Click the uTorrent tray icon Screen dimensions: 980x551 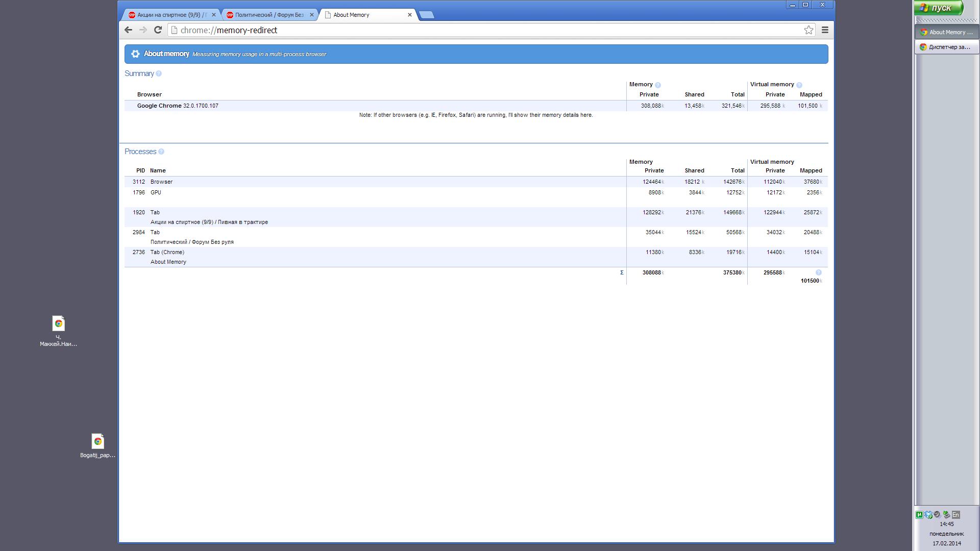tap(919, 515)
